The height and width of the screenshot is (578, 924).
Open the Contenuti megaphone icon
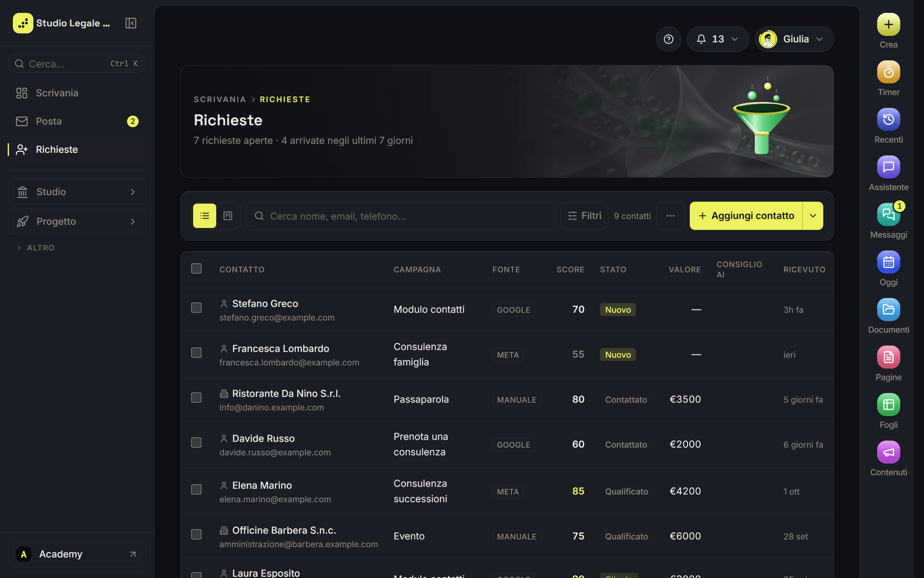point(888,453)
